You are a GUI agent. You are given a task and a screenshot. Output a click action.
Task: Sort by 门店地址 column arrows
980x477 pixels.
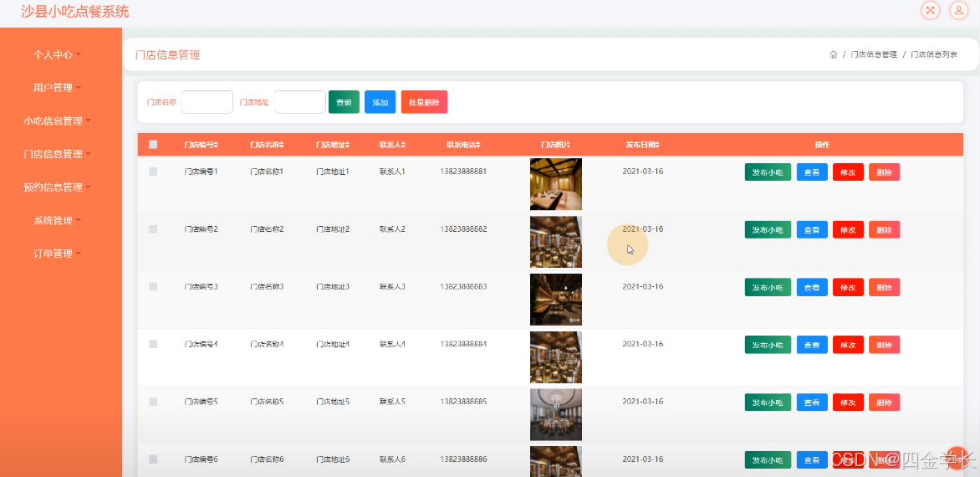tap(348, 145)
